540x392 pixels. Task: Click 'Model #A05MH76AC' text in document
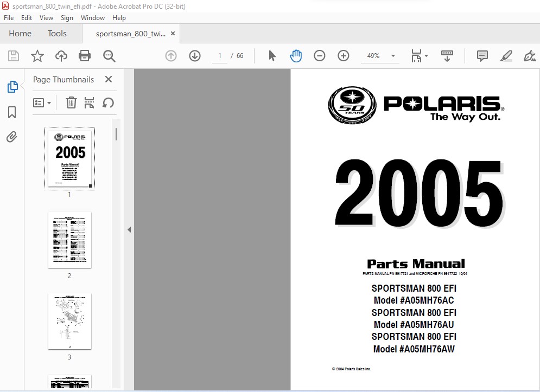coord(414,300)
